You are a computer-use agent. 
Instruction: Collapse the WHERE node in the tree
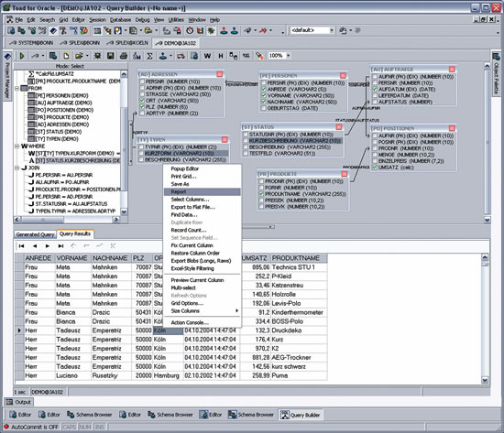[x=16, y=146]
